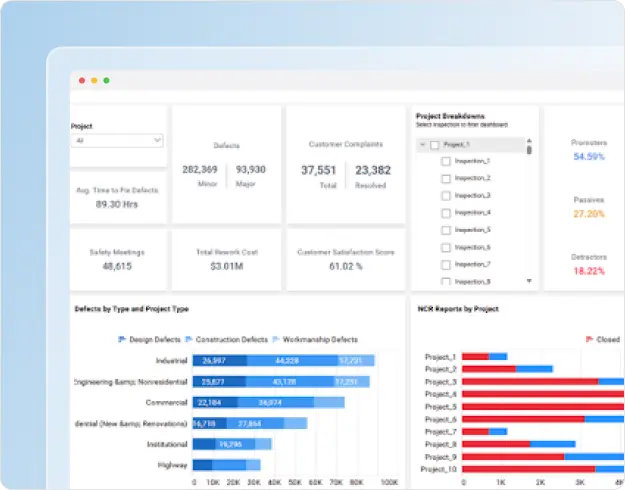Image resolution: width=625 pixels, height=490 pixels.
Task: Click the Project_10 axis label in NCR chart
Action: tap(438, 469)
